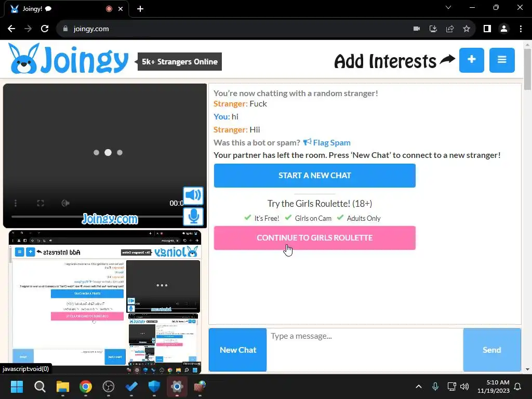Click the video player volume icon

pos(65,203)
